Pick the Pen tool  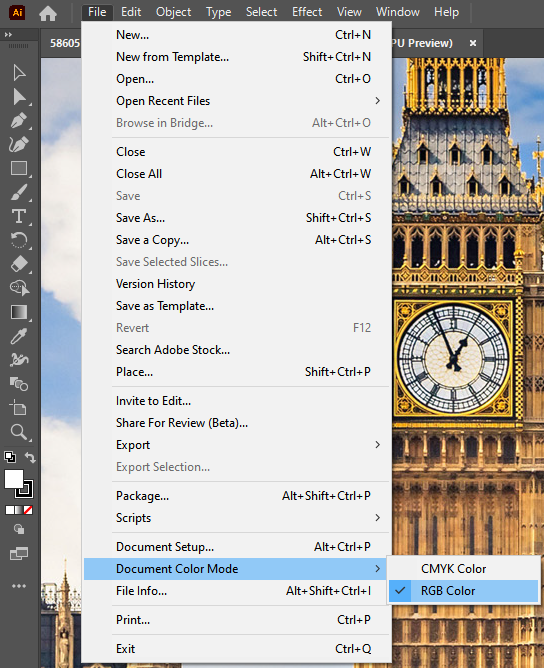pyautogui.click(x=19, y=121)
